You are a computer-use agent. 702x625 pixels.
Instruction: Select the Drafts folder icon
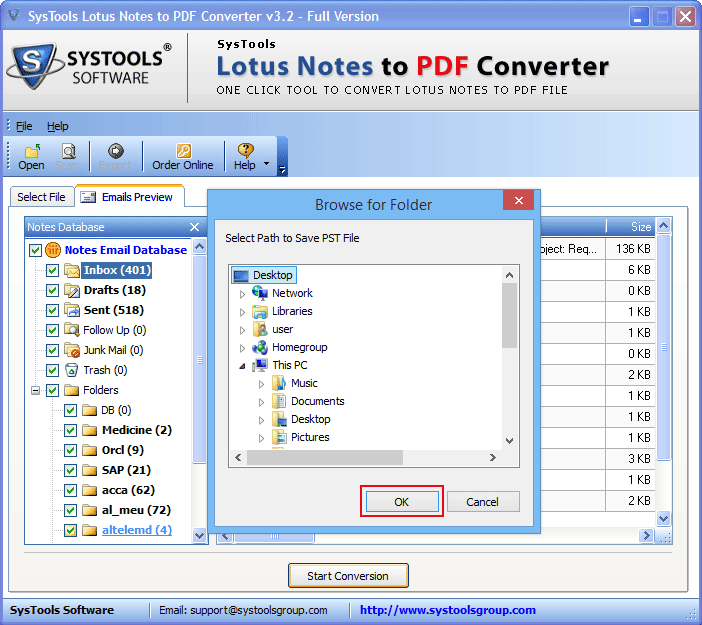coord(72,290)
